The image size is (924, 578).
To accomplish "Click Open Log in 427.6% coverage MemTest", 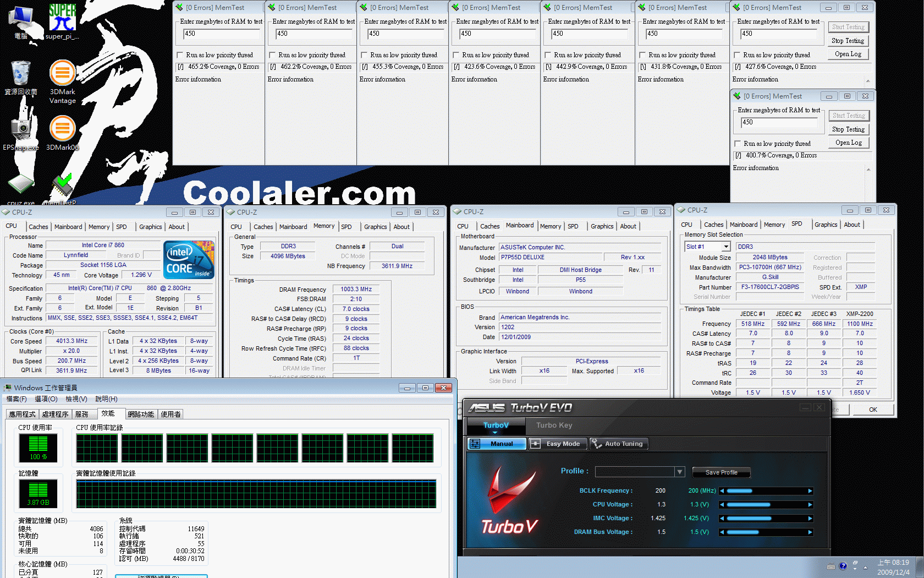I will coord(848,54).
